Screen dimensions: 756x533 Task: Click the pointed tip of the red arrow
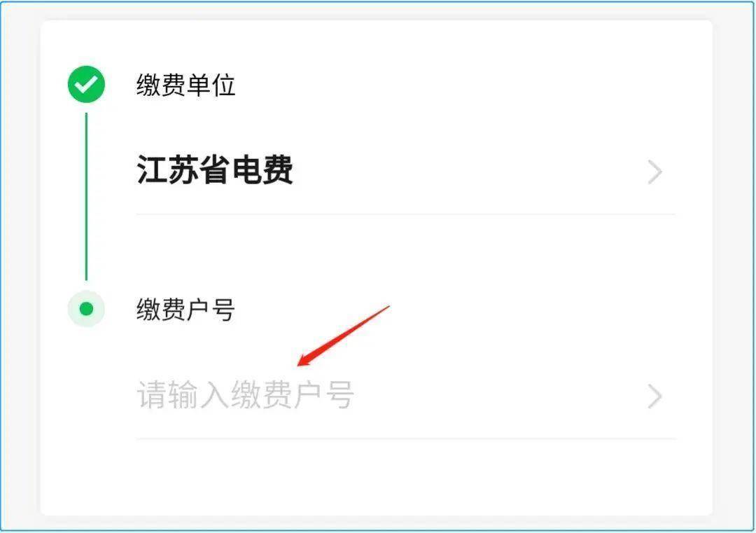[x=298, y=365]
